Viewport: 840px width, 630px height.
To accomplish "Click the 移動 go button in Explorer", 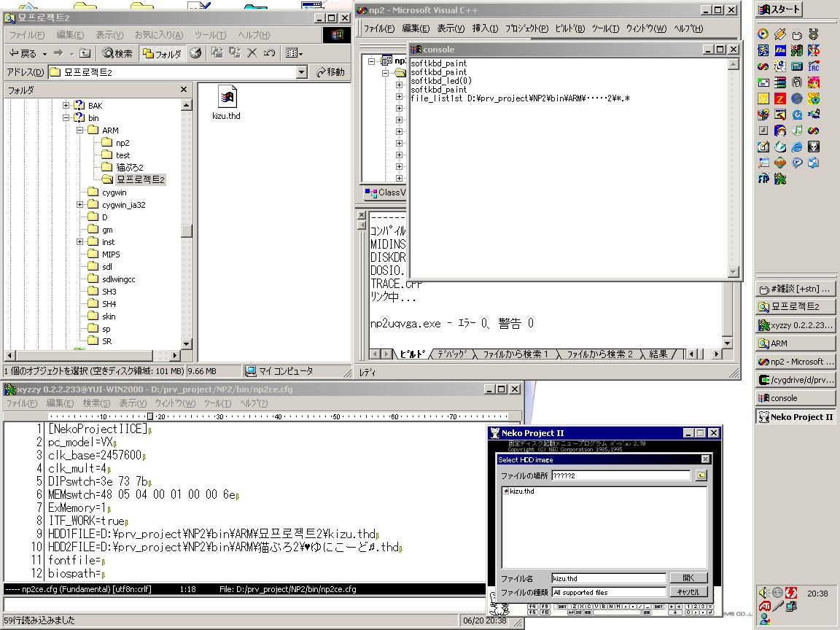I will (x=330, y=71).
